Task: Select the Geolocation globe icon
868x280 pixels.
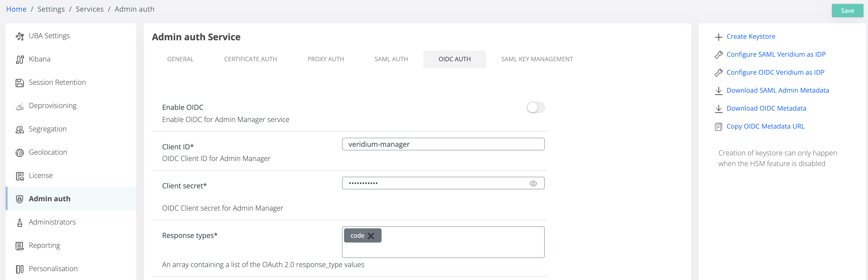Action: pyautogui.click(x=20, y=152)
